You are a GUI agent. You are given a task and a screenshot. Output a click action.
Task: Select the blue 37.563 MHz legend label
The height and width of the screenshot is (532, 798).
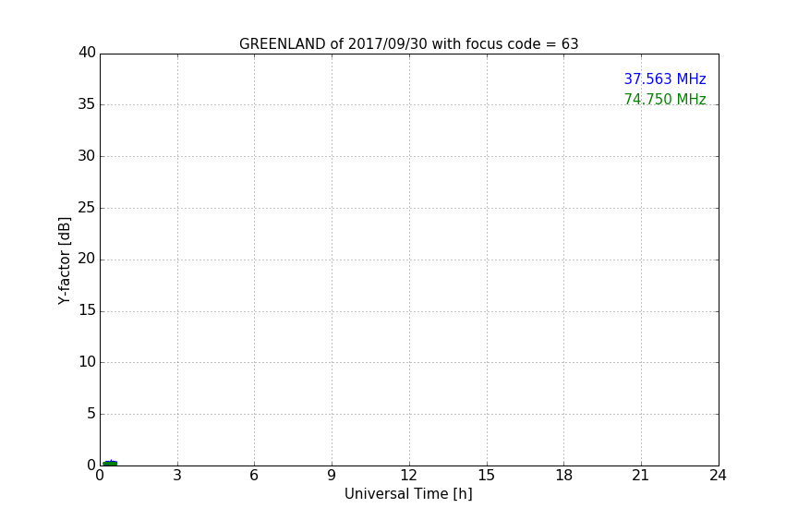[x=665, y=79]
